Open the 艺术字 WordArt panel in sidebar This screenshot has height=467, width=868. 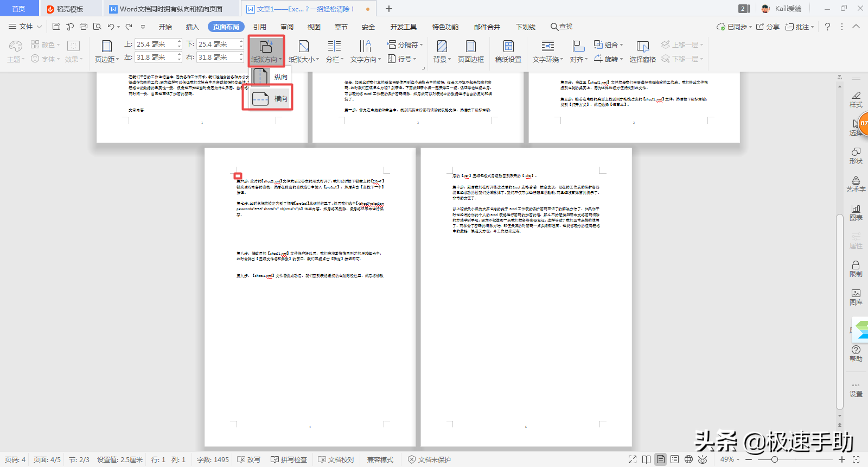856,184
